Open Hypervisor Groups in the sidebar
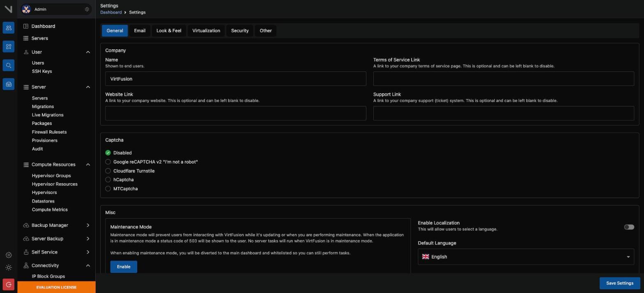The image size is (644, 293). [51, 175]
